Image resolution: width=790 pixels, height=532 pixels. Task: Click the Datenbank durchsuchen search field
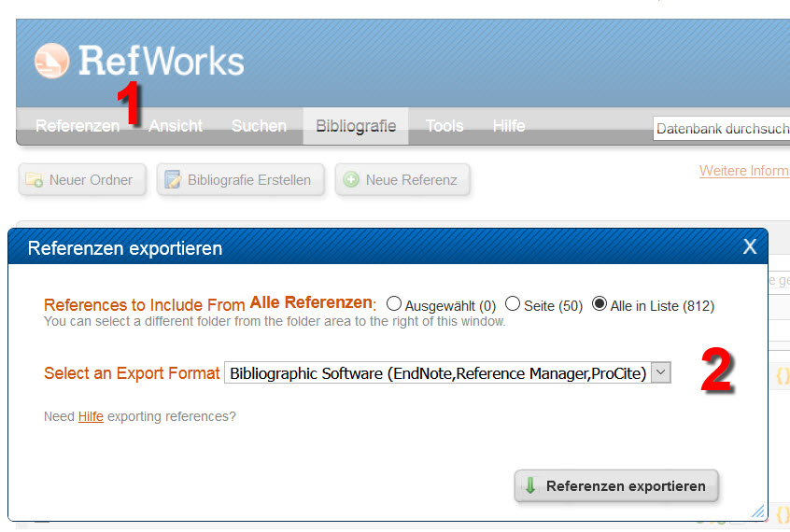point(721,129)
